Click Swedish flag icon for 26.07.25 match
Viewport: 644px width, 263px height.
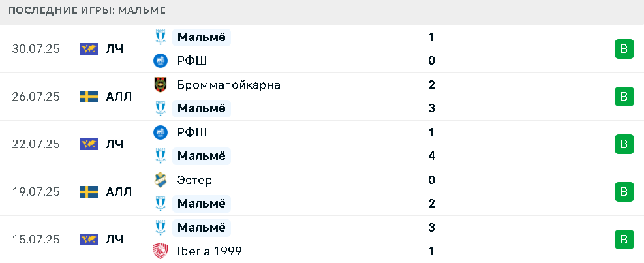[89, 97]
